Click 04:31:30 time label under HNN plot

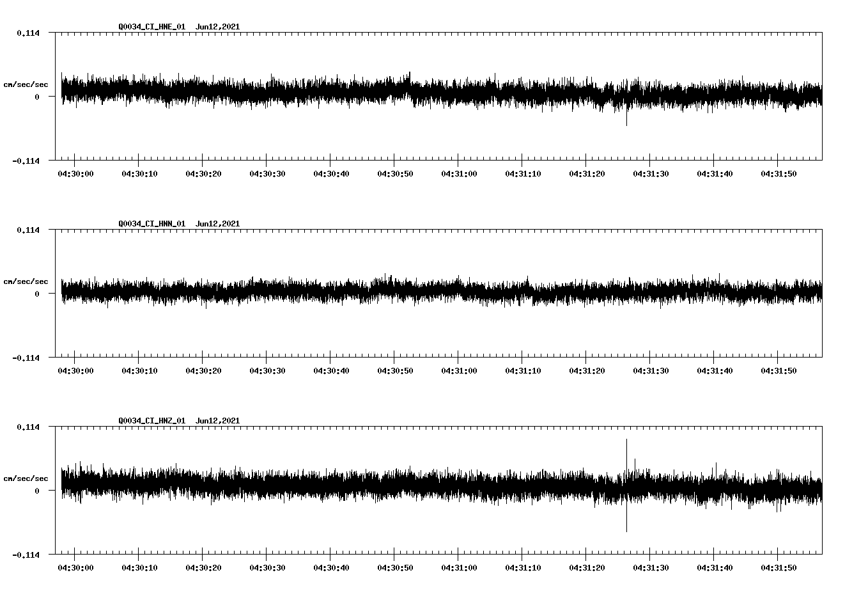point(651,371)
